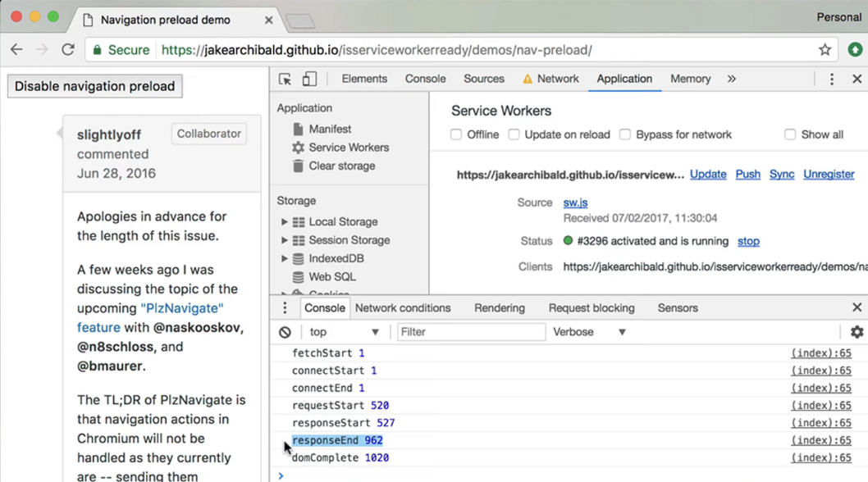The height and width of the screenshot is (482, 868).
Task: Select the Application tab
Action: pos(624,80)
